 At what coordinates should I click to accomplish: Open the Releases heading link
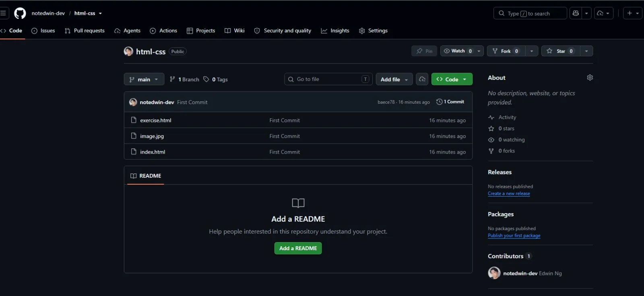coord(500,172)
